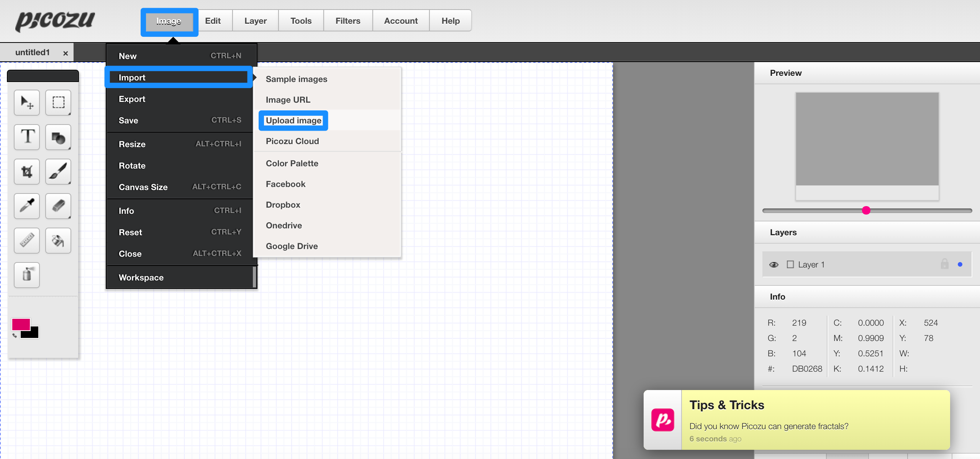This screenshot has height=459, width=980.
Task: Hide Layer 1 using eye icon
Action: coord(774,265)
